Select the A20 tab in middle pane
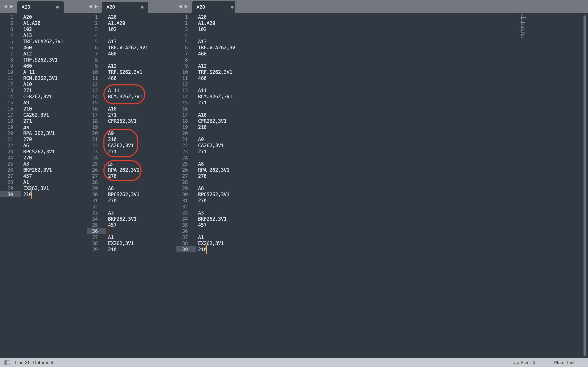The width and height of the screenshot is (588, 367). (111, 7)
